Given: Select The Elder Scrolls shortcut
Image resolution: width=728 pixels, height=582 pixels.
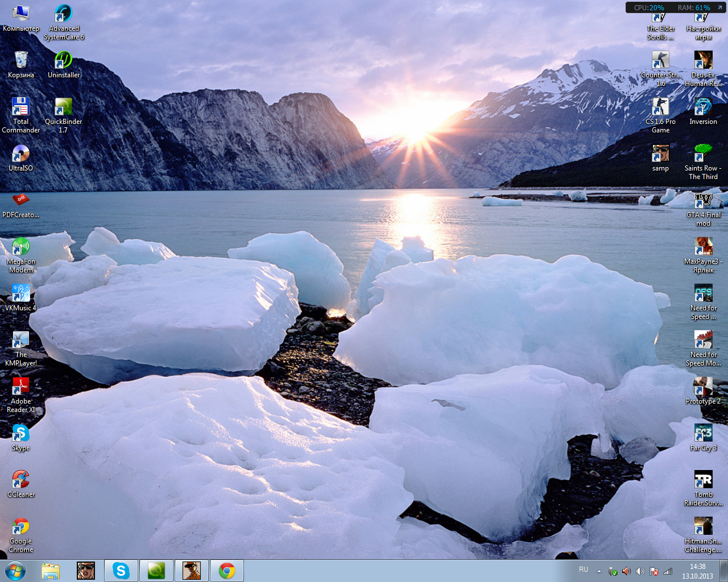Looking at the screenshot, I should tap(660, 27).
